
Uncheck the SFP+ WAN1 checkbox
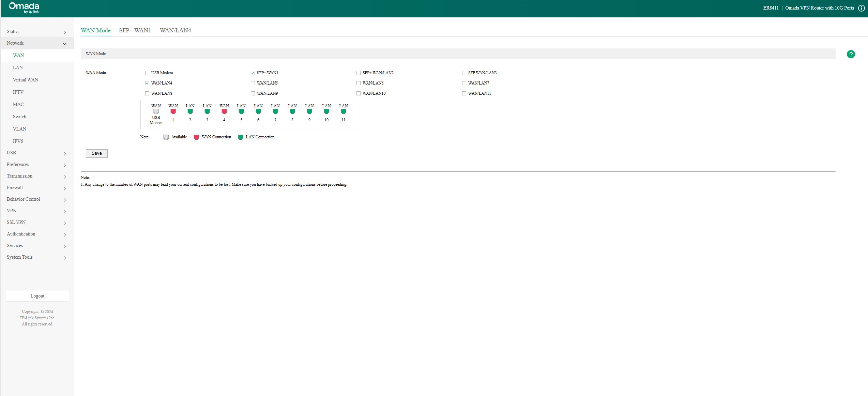[x=253, y=73]
